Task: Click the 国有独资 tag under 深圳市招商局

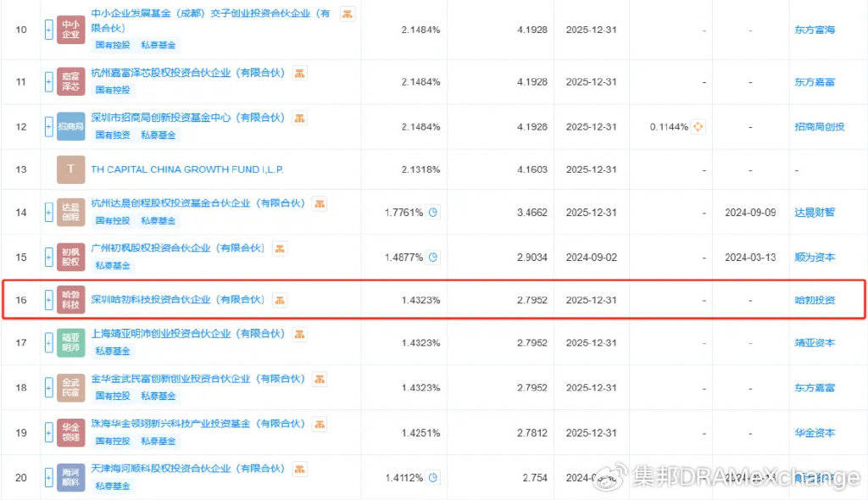Action: tap(113, 135)
